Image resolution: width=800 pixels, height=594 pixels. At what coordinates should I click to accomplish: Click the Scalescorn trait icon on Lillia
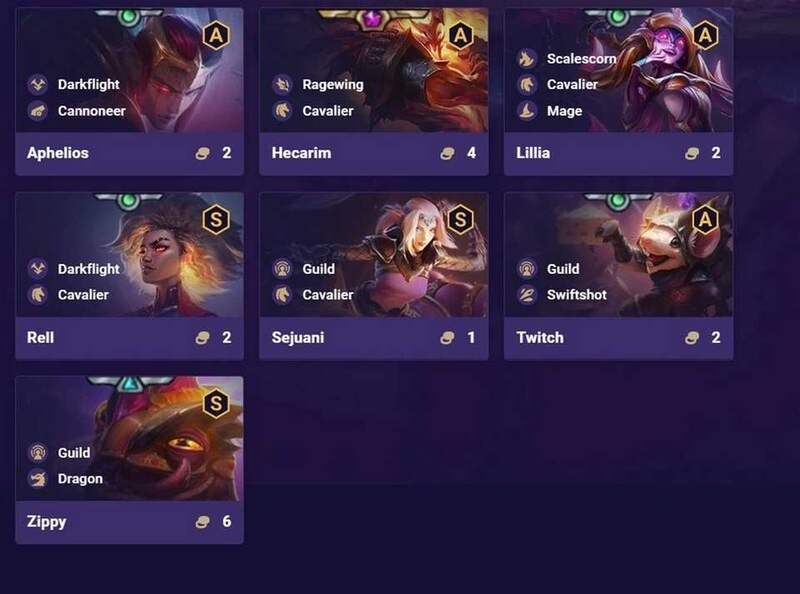527,59
